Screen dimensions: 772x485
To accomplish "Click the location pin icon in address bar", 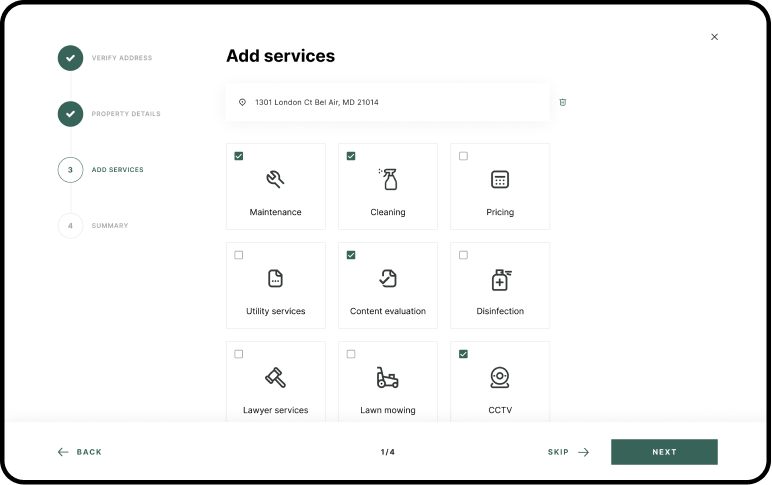I will click(x=242, y=102).
